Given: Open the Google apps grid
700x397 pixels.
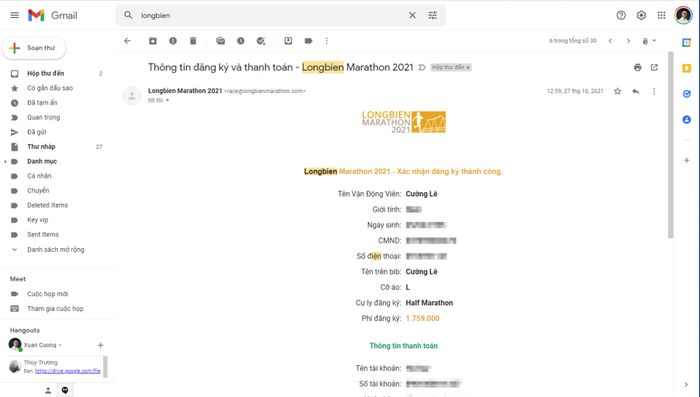Looking at the screenshot, I should click(x=661, y=15).
